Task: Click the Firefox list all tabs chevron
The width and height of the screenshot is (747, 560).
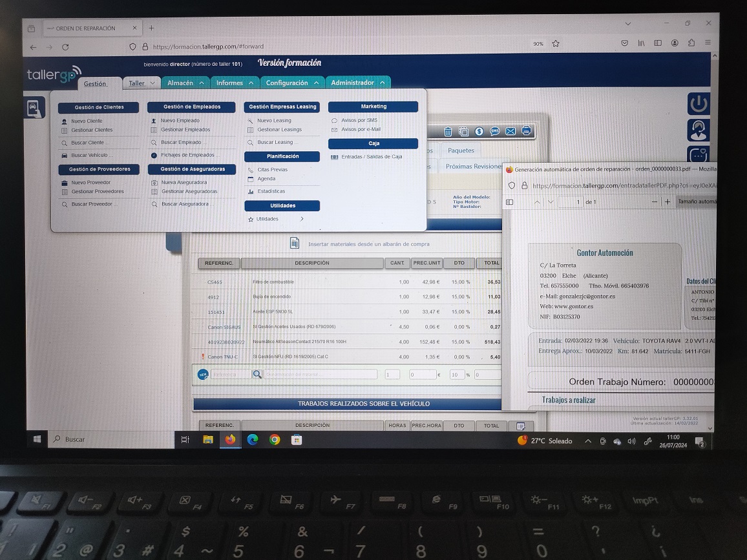Action: coord(628,24)
